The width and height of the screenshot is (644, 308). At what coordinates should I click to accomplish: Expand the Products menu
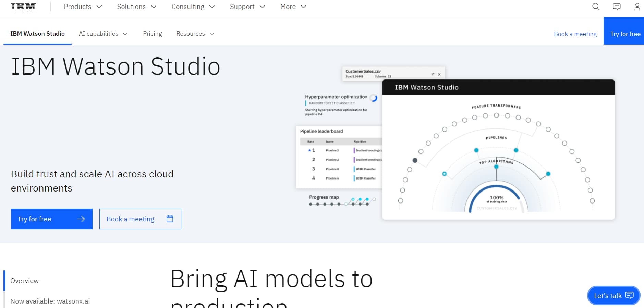[83, 7]
